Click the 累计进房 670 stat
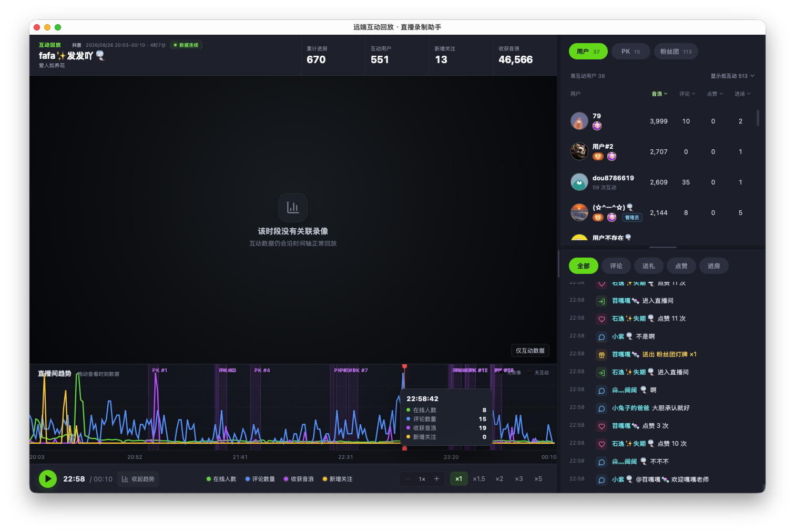The height and width of the screenshot is (532, 795). tap(332, 55)
